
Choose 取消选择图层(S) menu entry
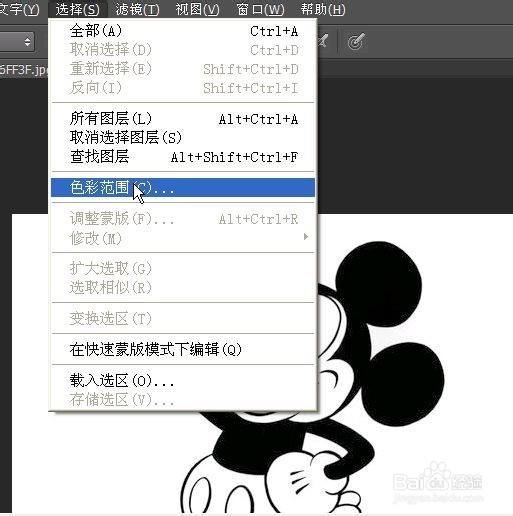coord(183,137)
